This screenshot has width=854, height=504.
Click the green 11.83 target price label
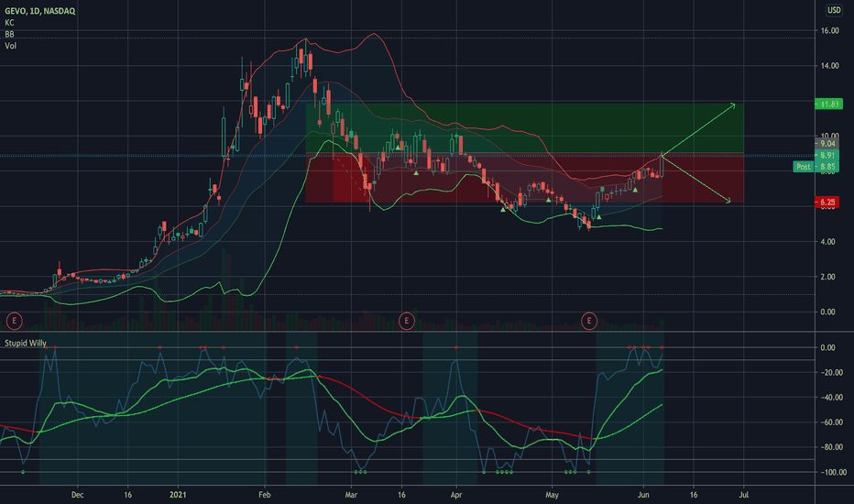828,104
